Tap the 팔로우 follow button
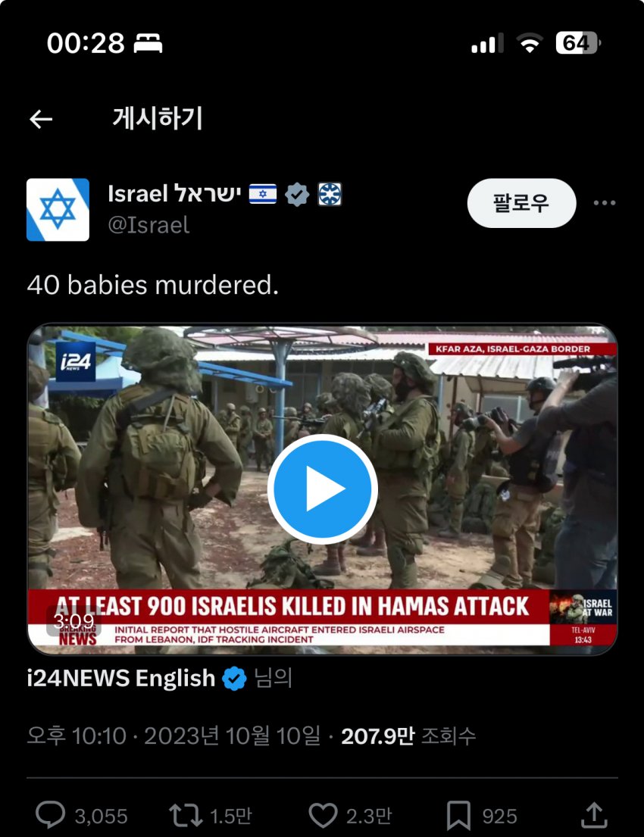Viewport: 644px width, 837px height. coord(522,203)
